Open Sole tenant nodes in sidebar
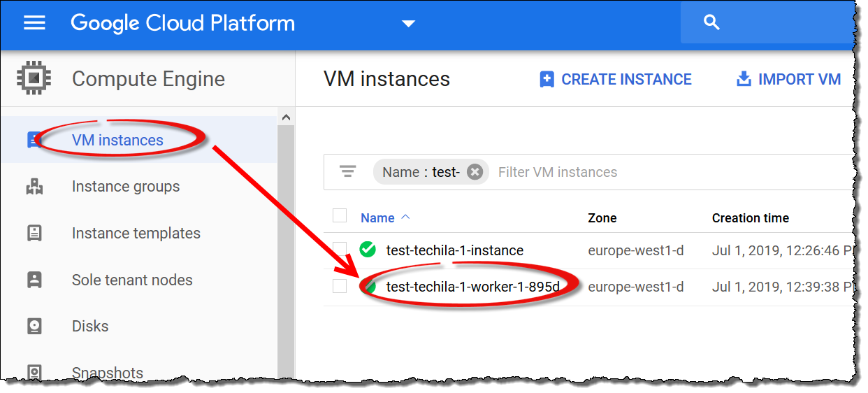 coord(132,280)
